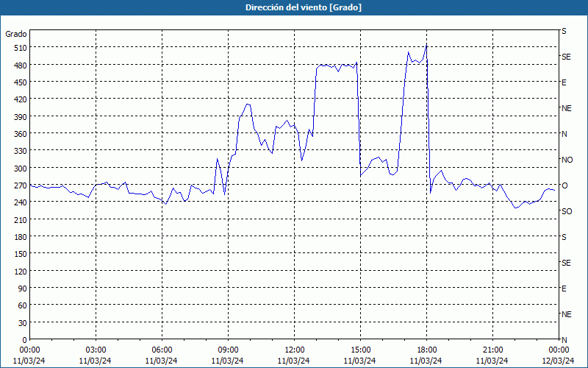
Task: Click the 60 degree axis label
Action: coord(23,305)
